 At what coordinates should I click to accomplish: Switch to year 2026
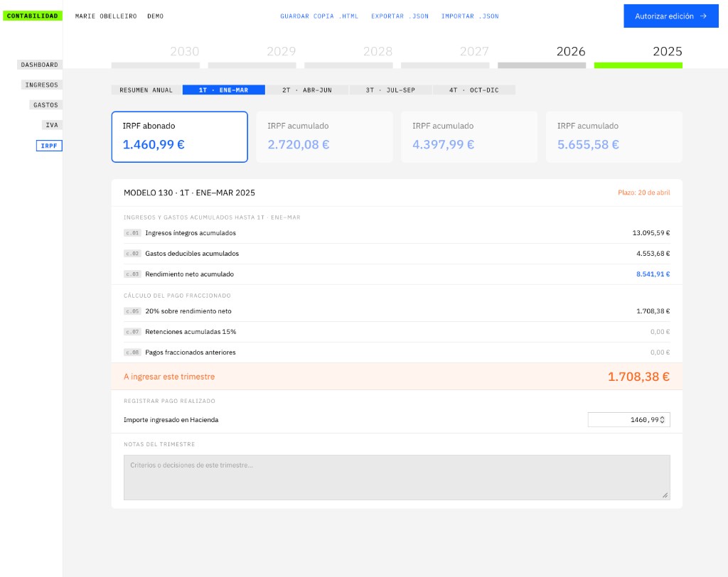(542, 56)
